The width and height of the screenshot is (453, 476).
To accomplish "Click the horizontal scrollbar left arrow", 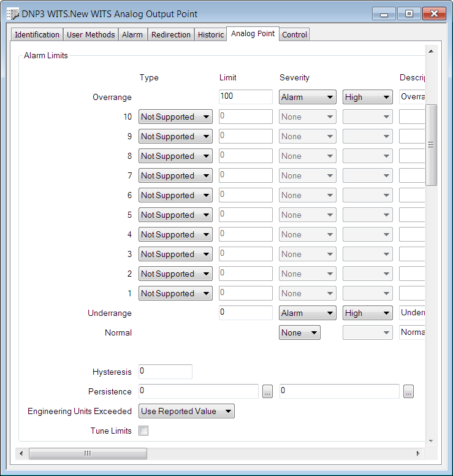I will click(21, 453).
